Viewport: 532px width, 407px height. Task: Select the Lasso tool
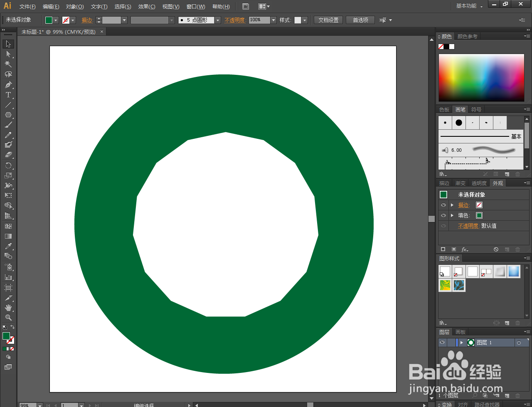click(x=8, y=74)
